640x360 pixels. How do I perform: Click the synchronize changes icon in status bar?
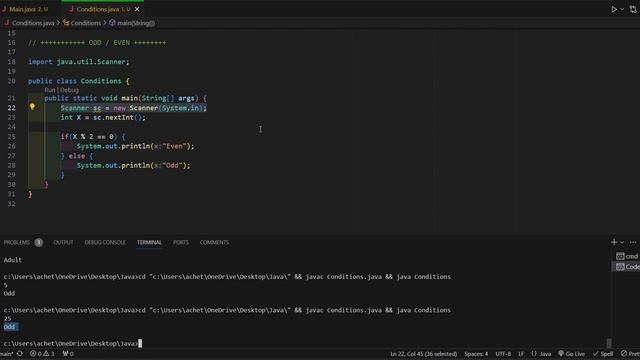click(x=20, y=354)
